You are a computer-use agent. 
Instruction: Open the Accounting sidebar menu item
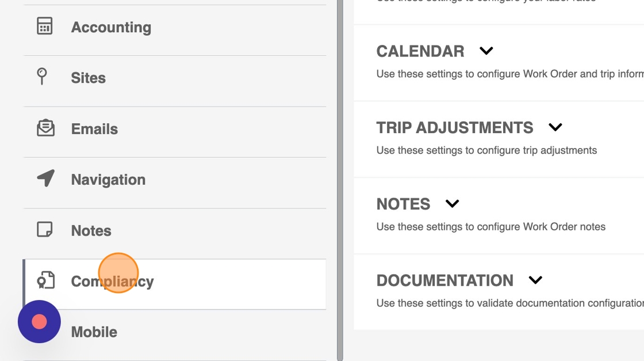(x=111, y=27)
